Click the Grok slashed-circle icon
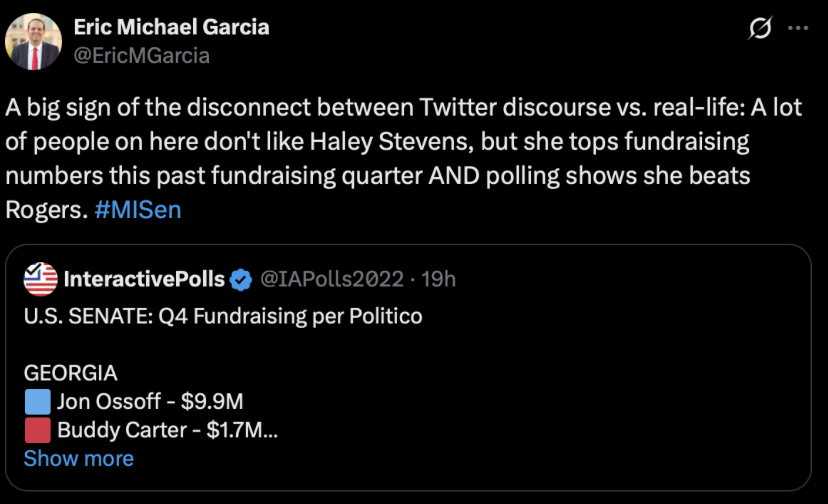This screenshot has height=504, width=828. (759, 30)
